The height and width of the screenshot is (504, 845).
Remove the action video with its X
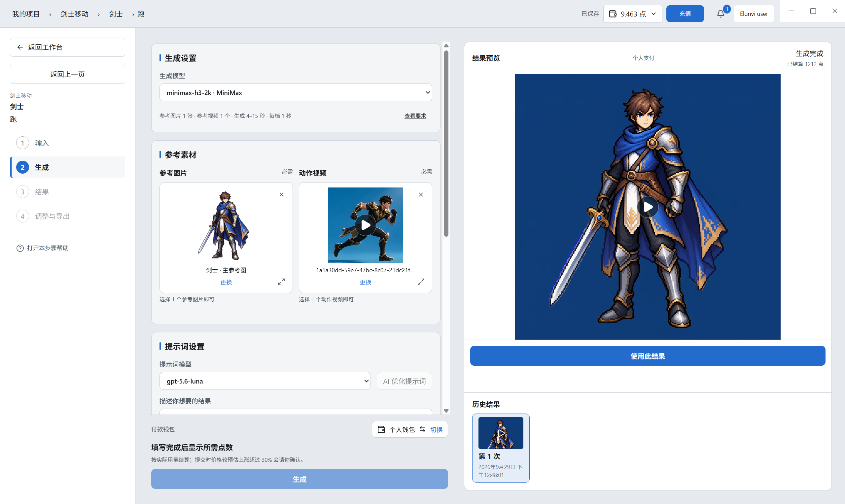[x=421, y=195]
